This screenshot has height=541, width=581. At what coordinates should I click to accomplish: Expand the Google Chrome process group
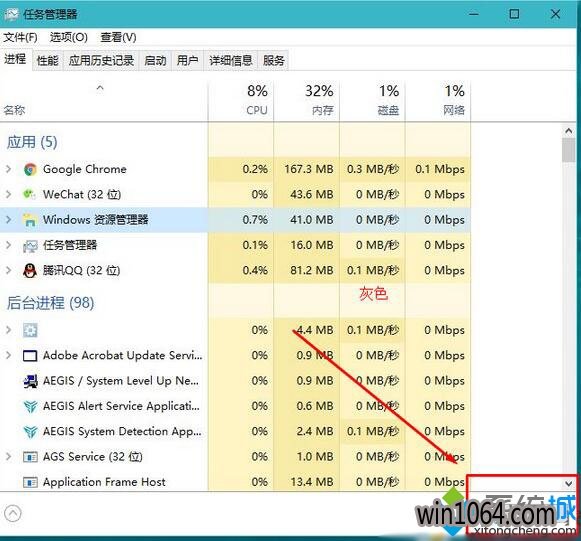(x=8, y=169)
